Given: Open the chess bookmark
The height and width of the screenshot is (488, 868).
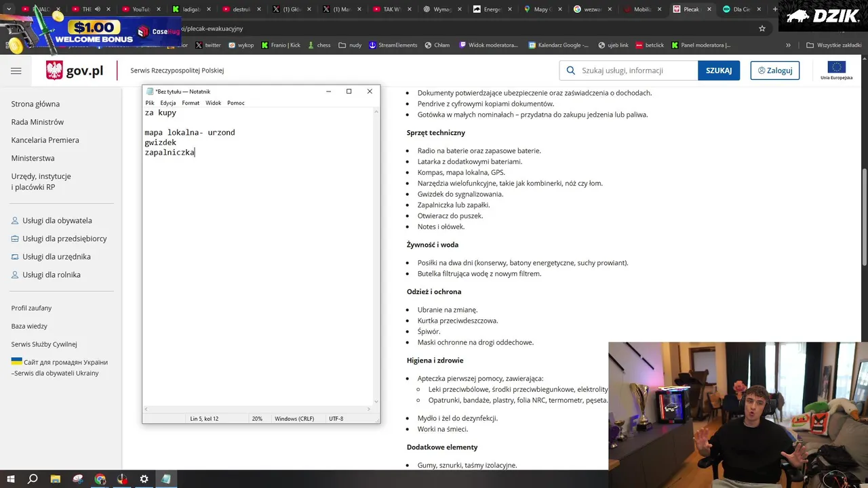Looking at the screenshot, I should click(319, 45).
